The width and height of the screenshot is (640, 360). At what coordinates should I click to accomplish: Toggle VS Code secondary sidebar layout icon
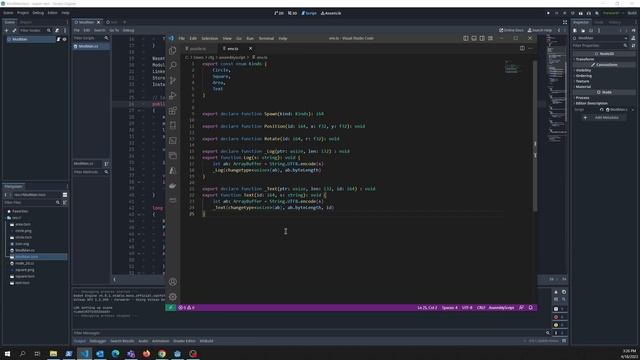coord(482,38)
